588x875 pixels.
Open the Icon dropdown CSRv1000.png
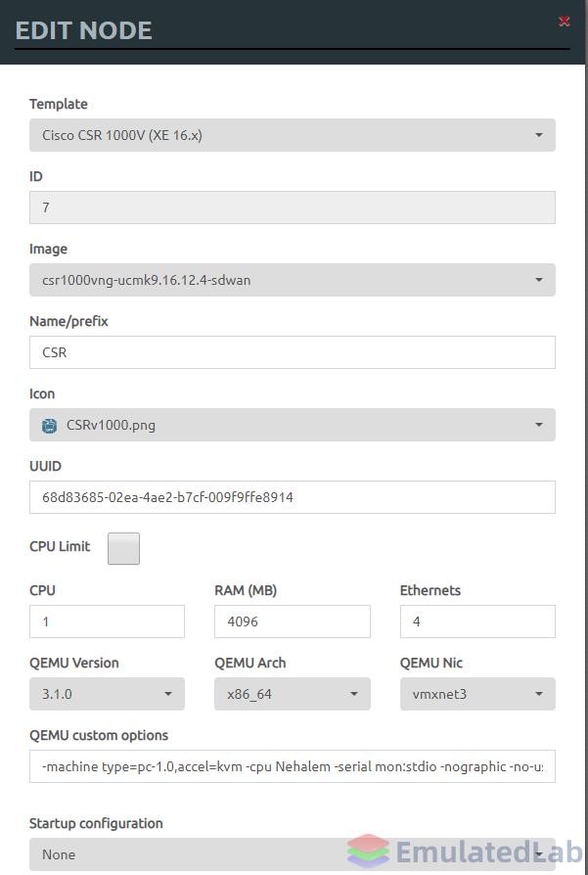point(293,425)
